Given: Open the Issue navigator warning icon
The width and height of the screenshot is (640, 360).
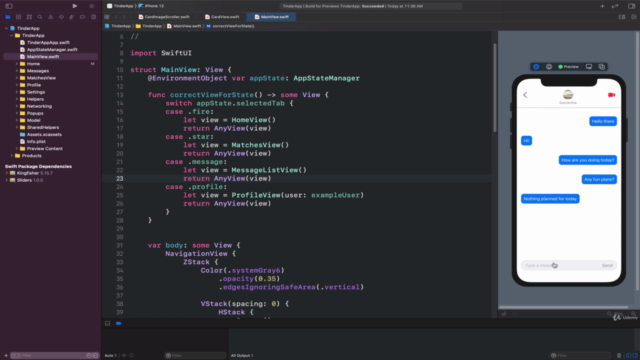Looking at the screenshot, I should 51,17.
